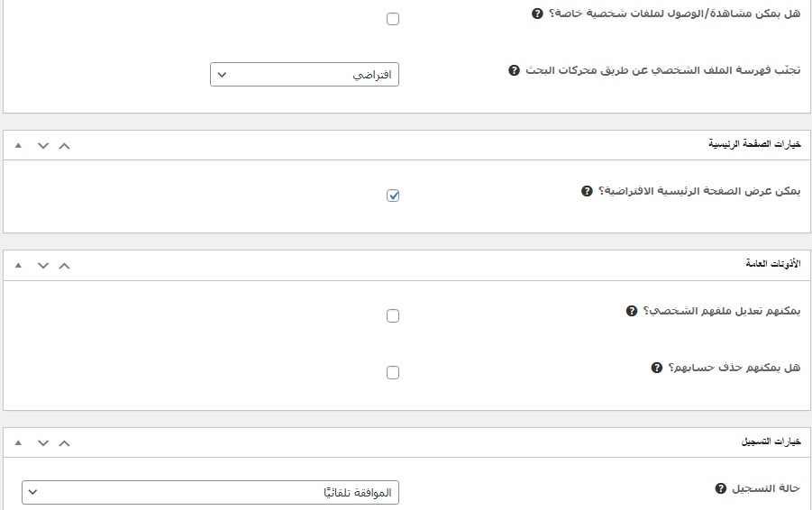Screen dimensions: 812x510
Task: Enable viewing private profiles checkbox
Action: (x=393, y=19)
